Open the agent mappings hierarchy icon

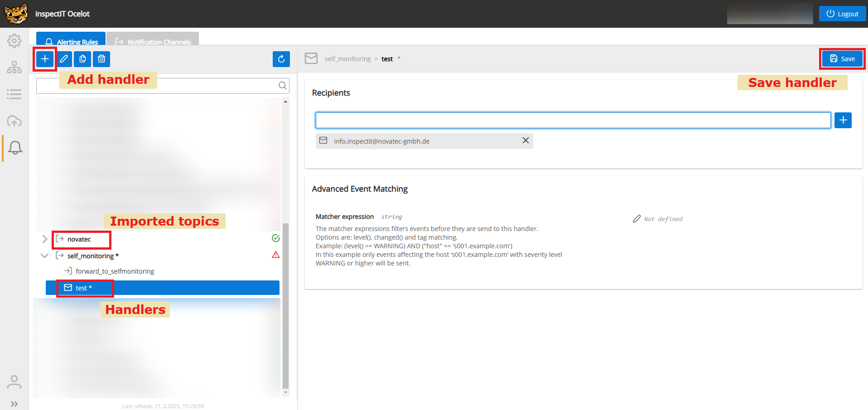click(x=14, y=68)
